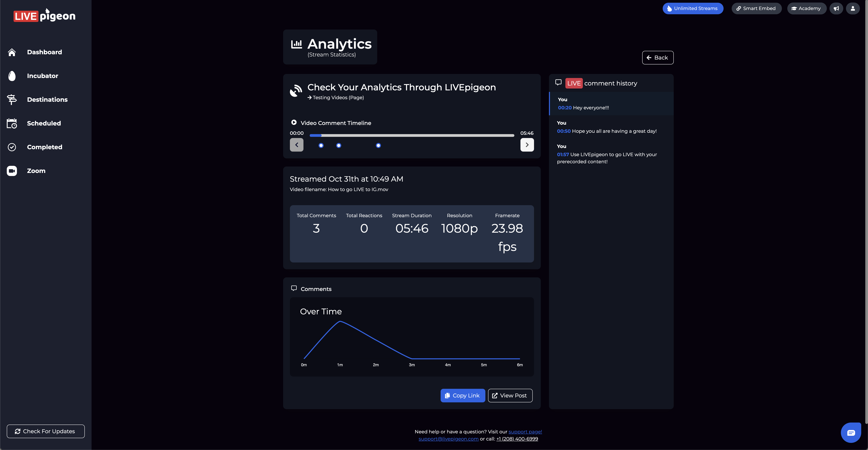Screen dimensions: 868x450
Task: Open Scheduled calendar icon
Action: tap(12, 123)
